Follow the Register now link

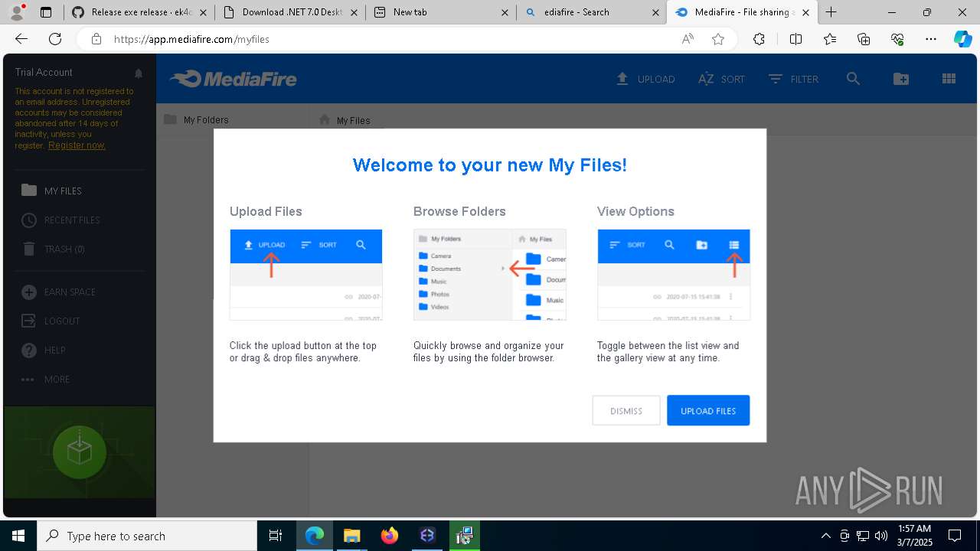tap(77, 145)
